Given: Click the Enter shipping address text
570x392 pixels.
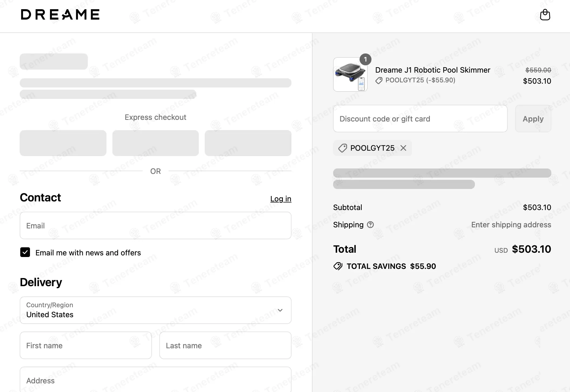Looking at the screenshot, I should [511, 225].
